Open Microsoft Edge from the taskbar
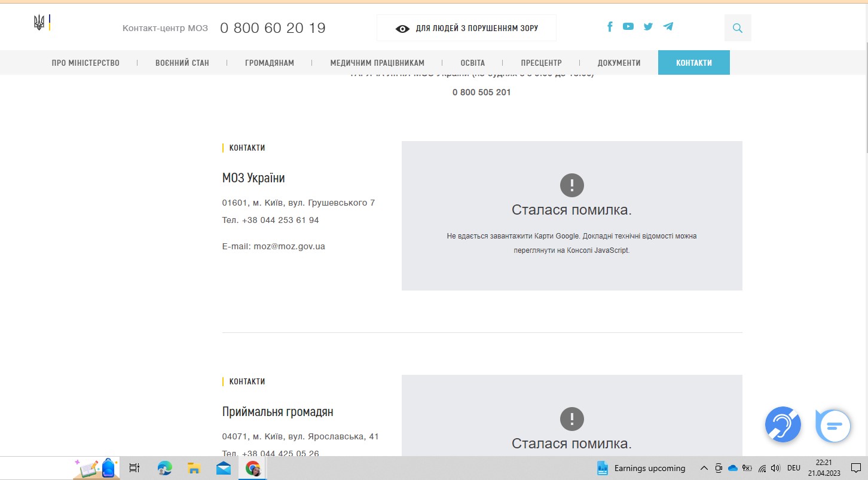Screen dimensions: 868x480 tap(164, 468)
